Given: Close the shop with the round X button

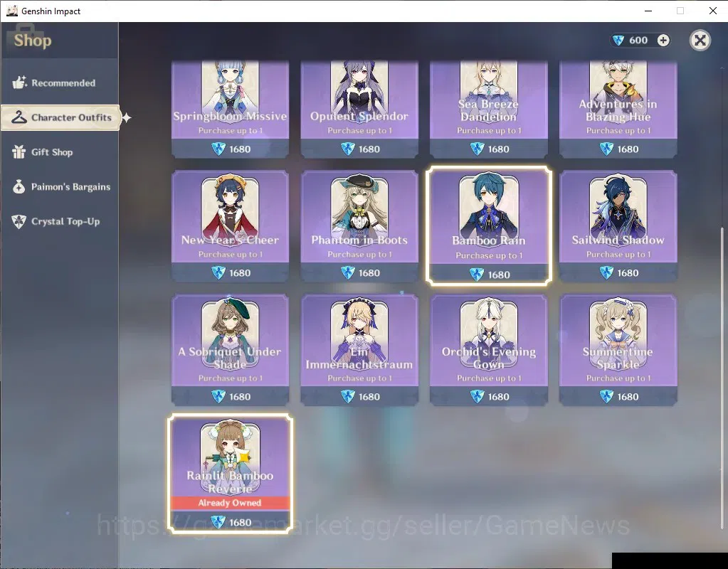Looking at the screenshot, I should [700, 41].
